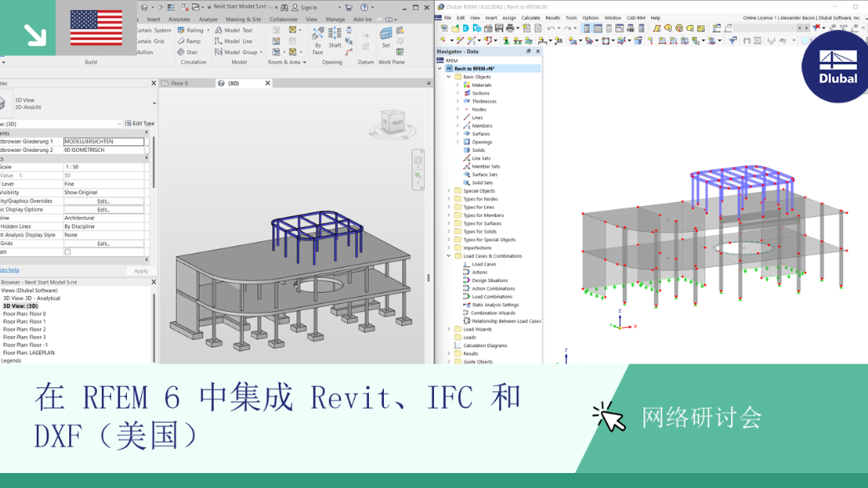Click the Ramp tool icon
This screenshot has height=488, width=868.
click(181, 41)
